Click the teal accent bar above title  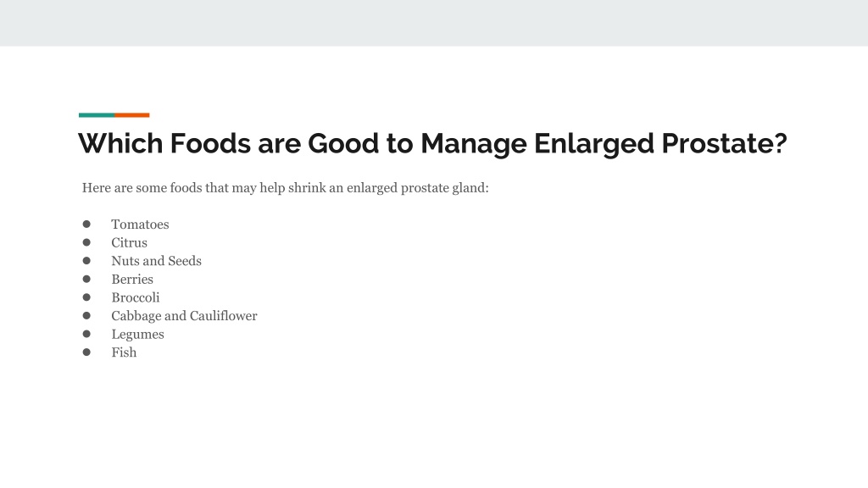(97, 115)
